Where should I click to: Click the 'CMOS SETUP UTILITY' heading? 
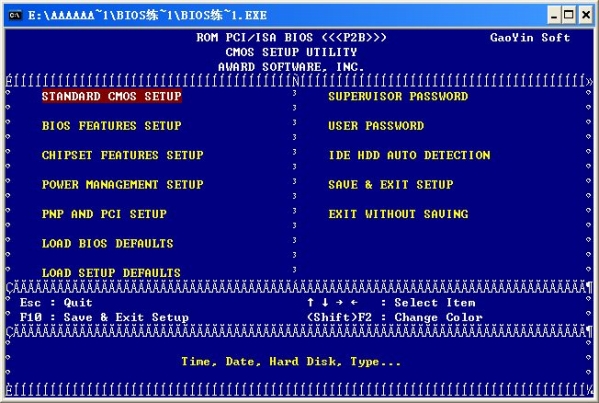tap(291, 52)
